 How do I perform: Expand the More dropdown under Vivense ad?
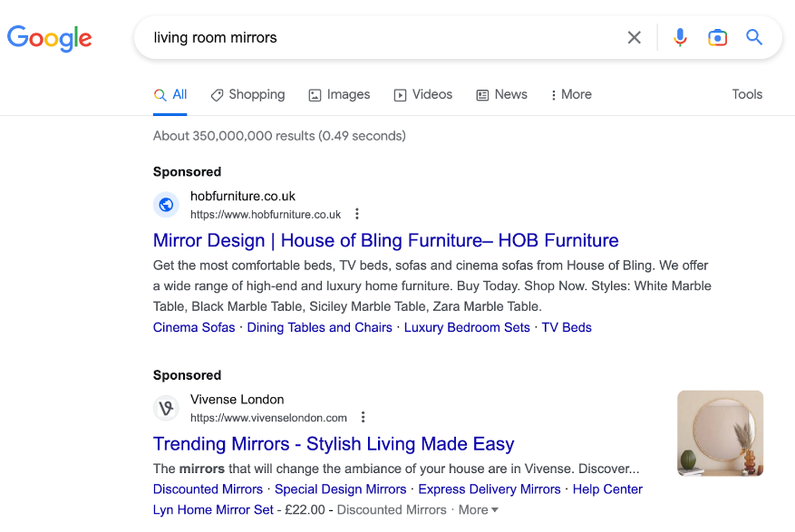[478, 509]
